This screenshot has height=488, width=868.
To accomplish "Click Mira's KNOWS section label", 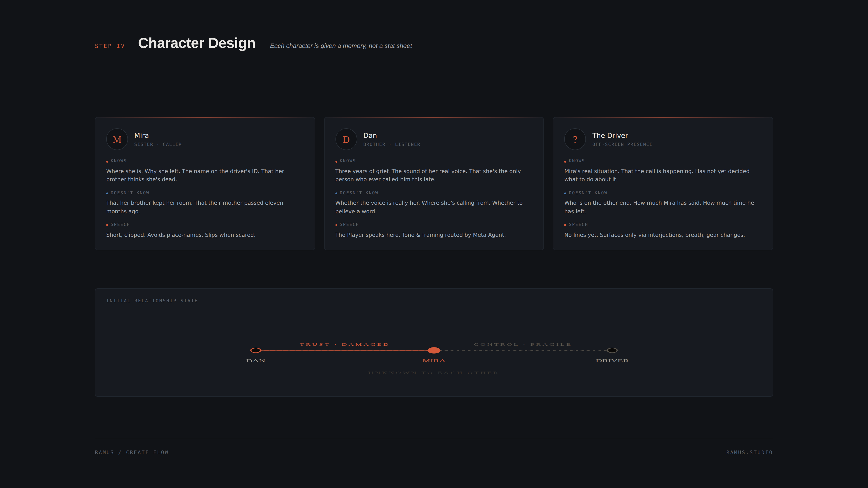I will tap(119, 161).
